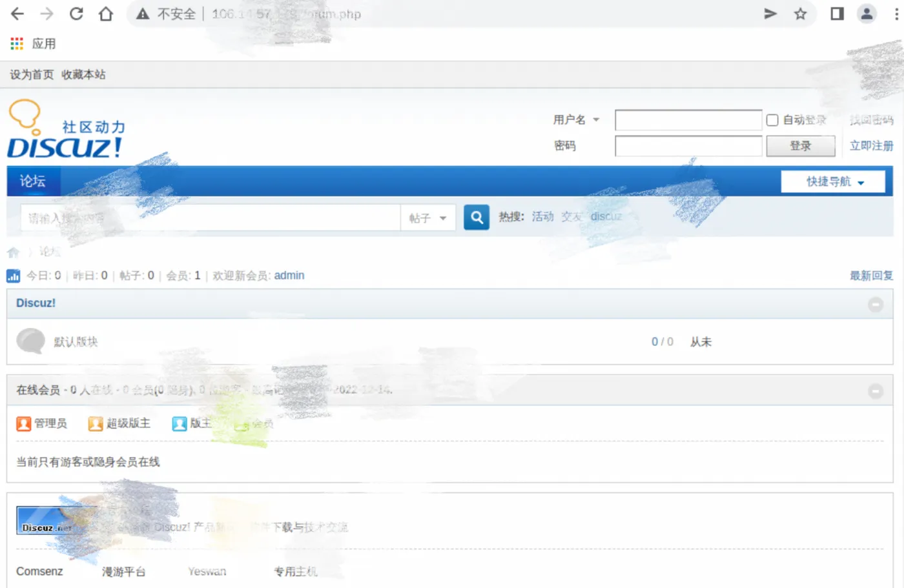Screen dimensions: 904x588
Task: Focus the username input field
Action: coord(688,120)
